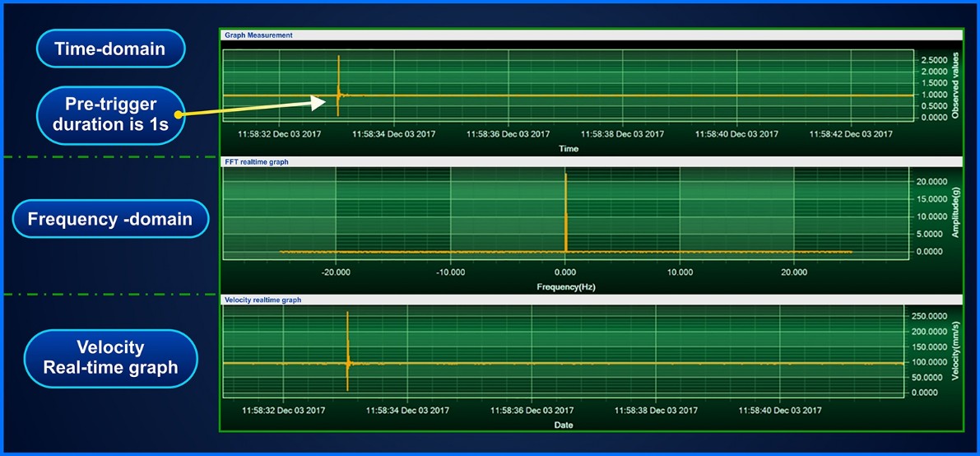Screen dimensions: 980x456
Task: Click 11:58:38 time label under Graph Measurement plot
Action: (x=623, y=134)
